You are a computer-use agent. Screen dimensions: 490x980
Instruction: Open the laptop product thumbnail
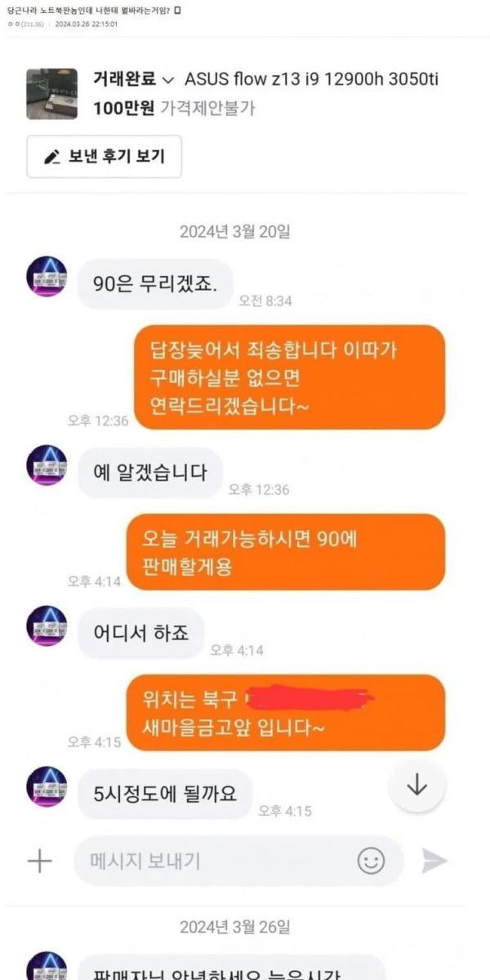pos(52,94)
